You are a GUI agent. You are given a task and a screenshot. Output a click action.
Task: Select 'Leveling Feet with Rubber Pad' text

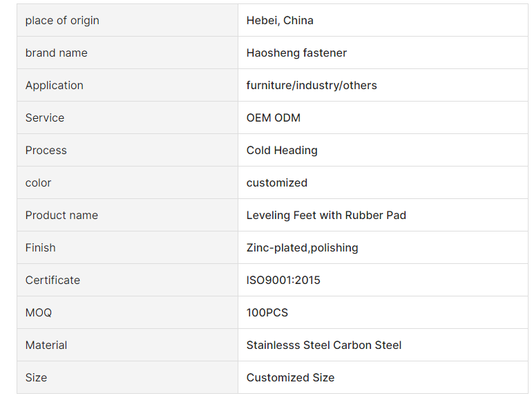pyautogui.click(x=326, y=216)
